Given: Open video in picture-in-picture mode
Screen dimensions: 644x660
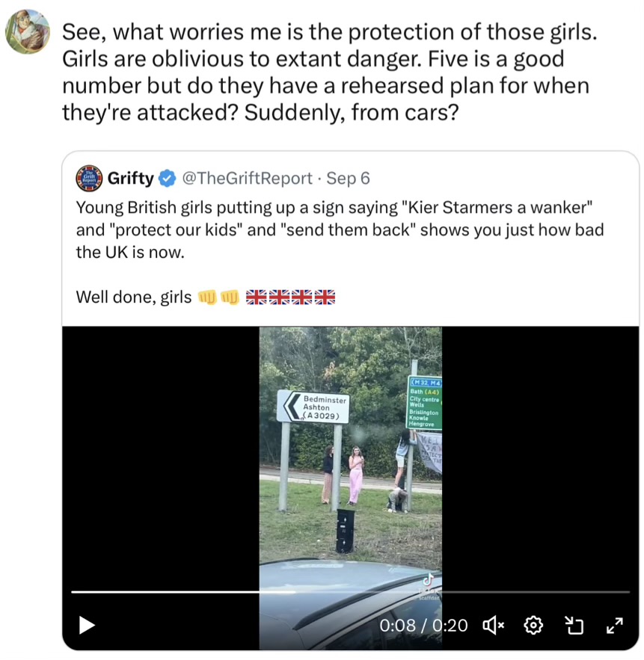Looking at the screenshot, I should [574, 625].
